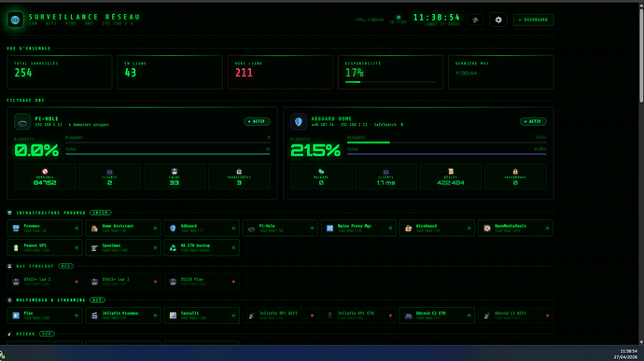Click the small icon button left of the gear
Screen dimensions: 644x361
(x=475, y=20)
